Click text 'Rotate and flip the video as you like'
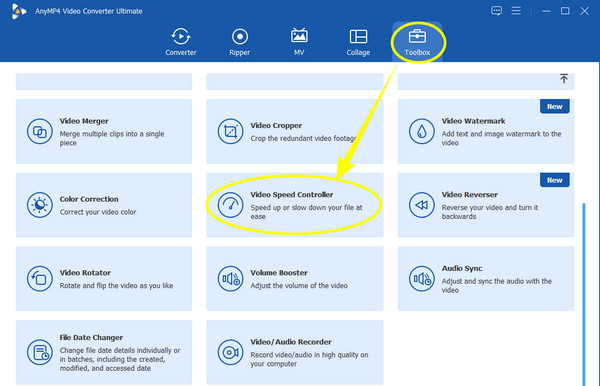This screenshot has width=600, height=386. pos(116,286)
